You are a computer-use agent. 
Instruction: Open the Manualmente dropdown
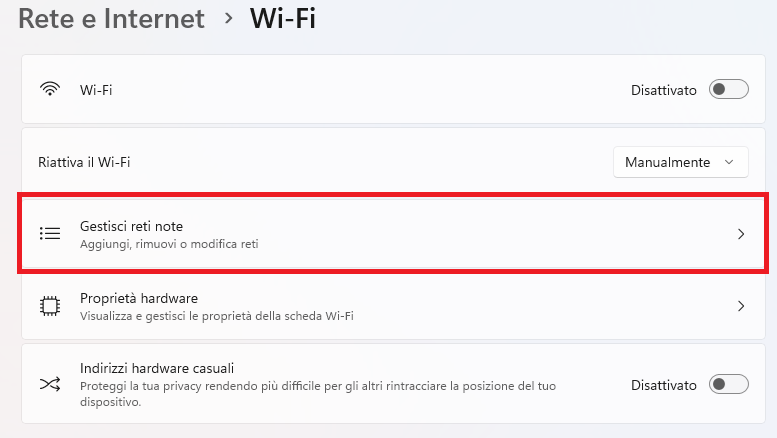[680, 162]
